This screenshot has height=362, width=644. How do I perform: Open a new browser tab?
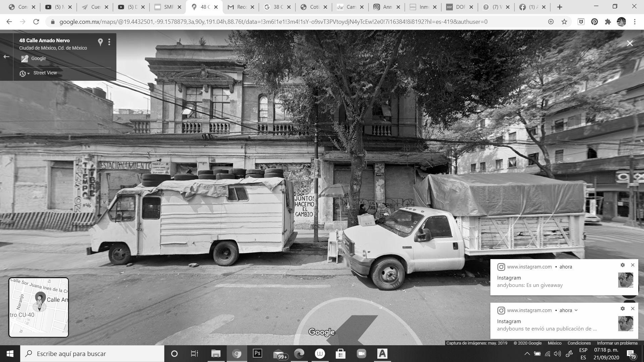(559, 7)
